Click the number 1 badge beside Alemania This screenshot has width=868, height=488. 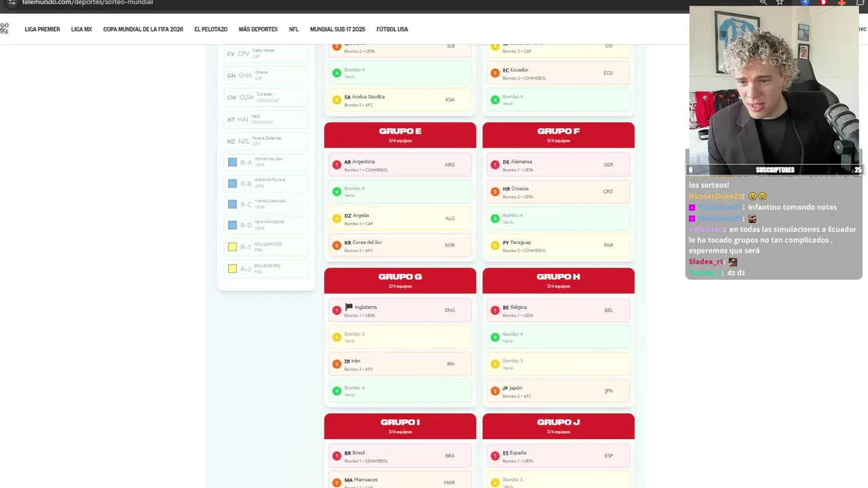495,165
